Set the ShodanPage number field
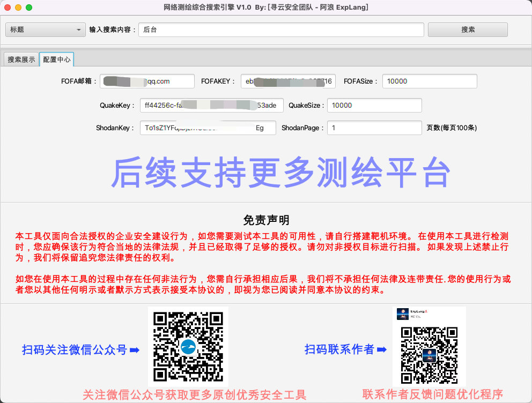This screenshot has height=403, width=532. click(x=374, y=128)
